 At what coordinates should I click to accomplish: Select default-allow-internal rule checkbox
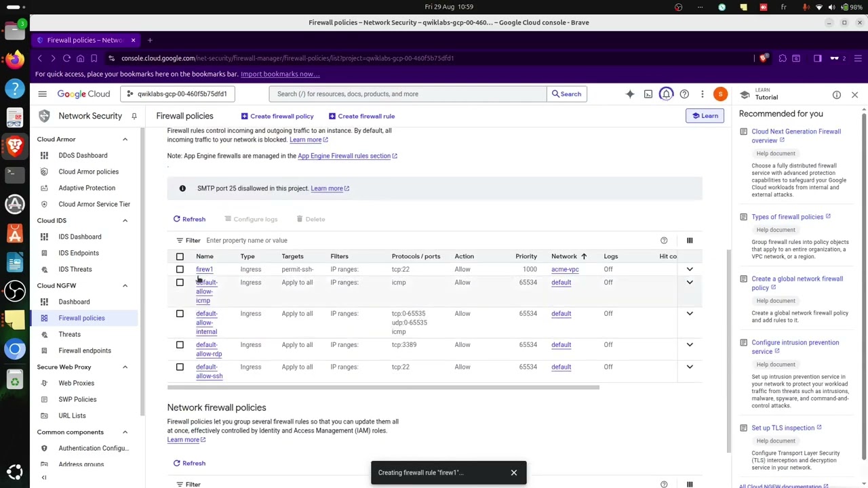click(180, 314)
